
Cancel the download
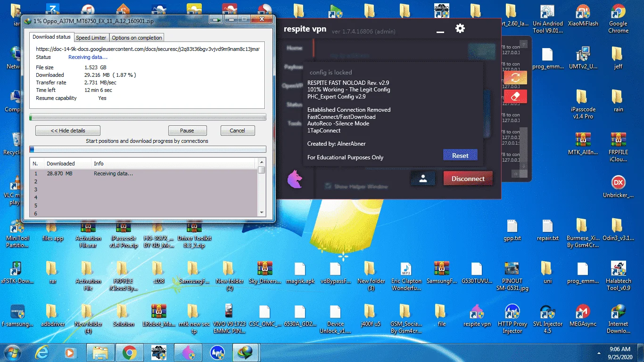(x=237, y=131)
